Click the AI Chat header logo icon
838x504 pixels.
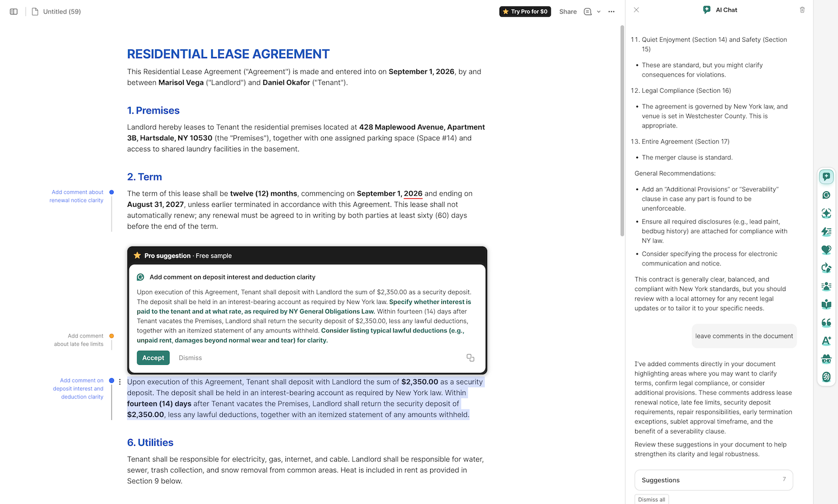[x=707, y=10]
